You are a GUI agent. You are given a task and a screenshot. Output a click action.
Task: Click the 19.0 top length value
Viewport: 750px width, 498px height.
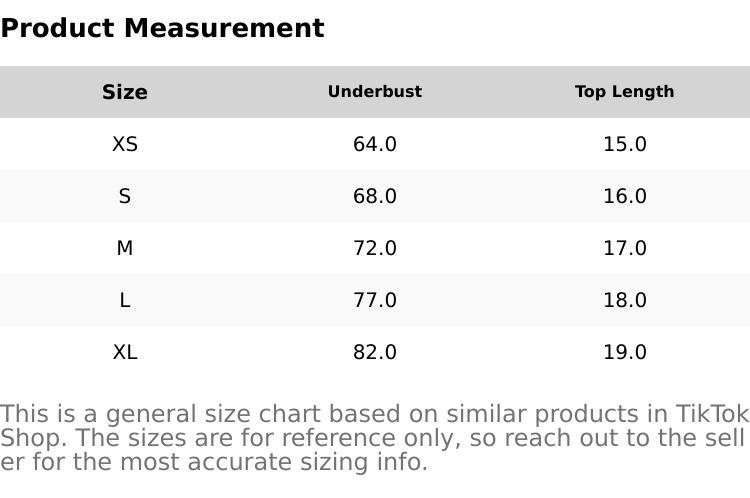[x=624, y=352]
